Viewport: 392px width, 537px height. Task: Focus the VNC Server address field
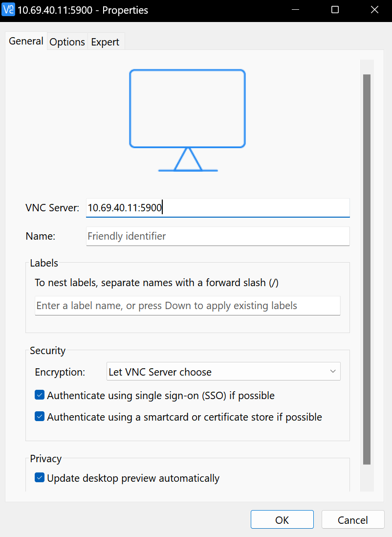pyautogui.click(x=218, y=207)
